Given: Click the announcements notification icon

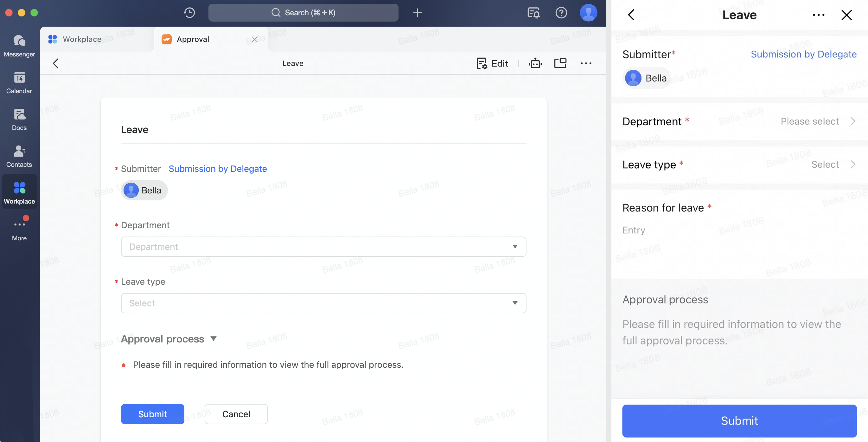Looking at the screenshot, I should point(533,12).
